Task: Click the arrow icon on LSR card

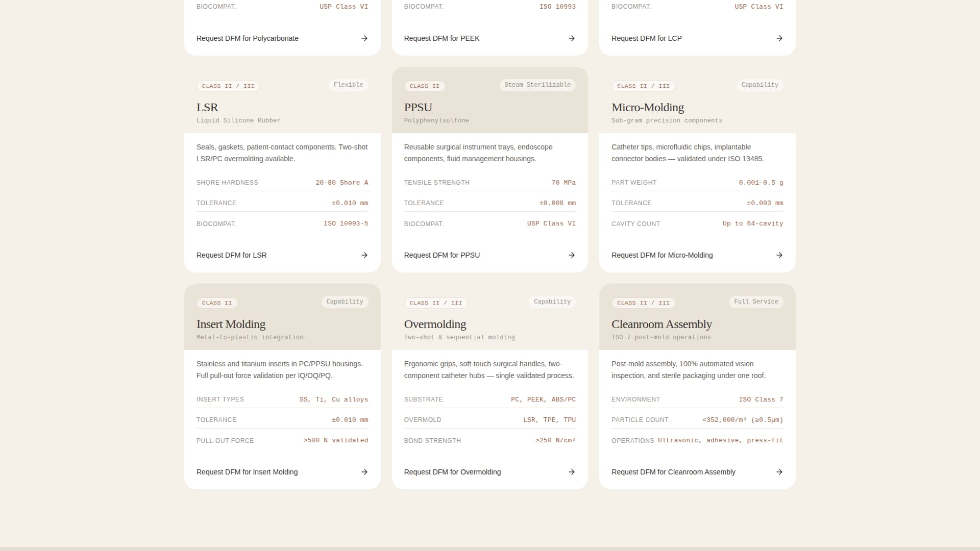Action: (364, 255)
